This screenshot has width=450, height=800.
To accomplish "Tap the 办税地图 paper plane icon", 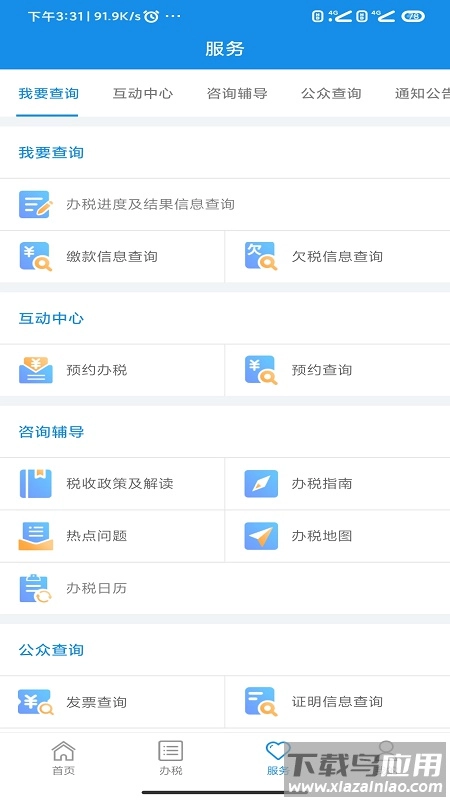I will pos(261,536).
